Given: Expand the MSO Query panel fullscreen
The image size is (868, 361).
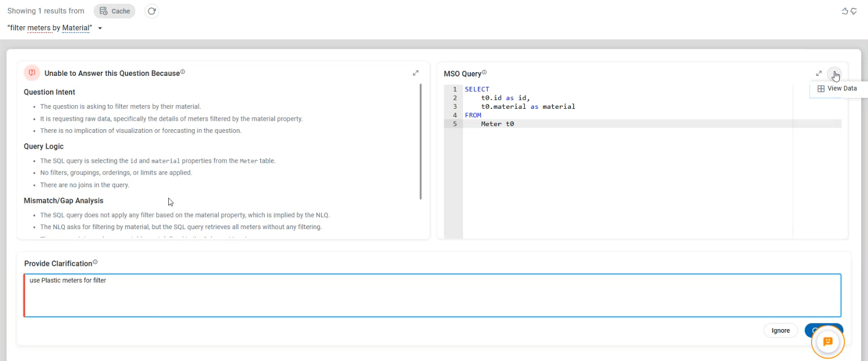Looking at the screenshot, I should (819, 73).
